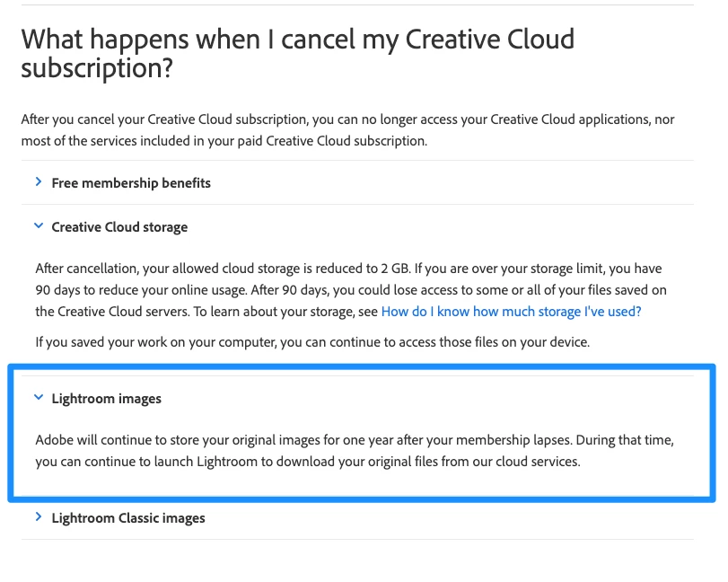Click the 'Creative Cloud storage' heading
Image resolution: width=728 pixels, height=582 pixels.
(119, 227)
